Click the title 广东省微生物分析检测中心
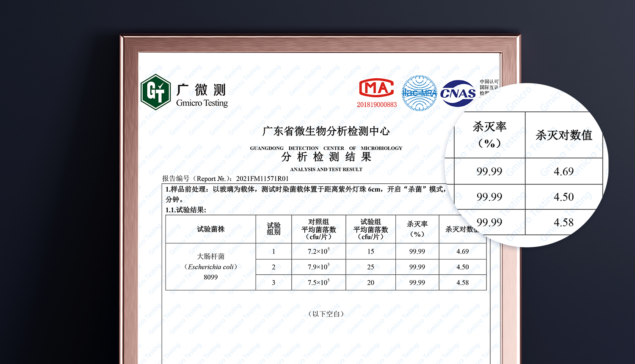This screenshot has width=635, height=364. (x=326, y=131)
